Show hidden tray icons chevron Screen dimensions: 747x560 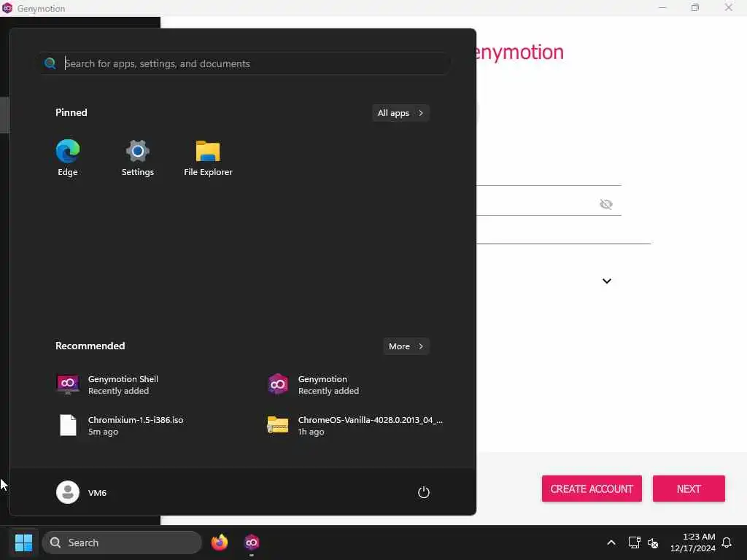point(611,542)
